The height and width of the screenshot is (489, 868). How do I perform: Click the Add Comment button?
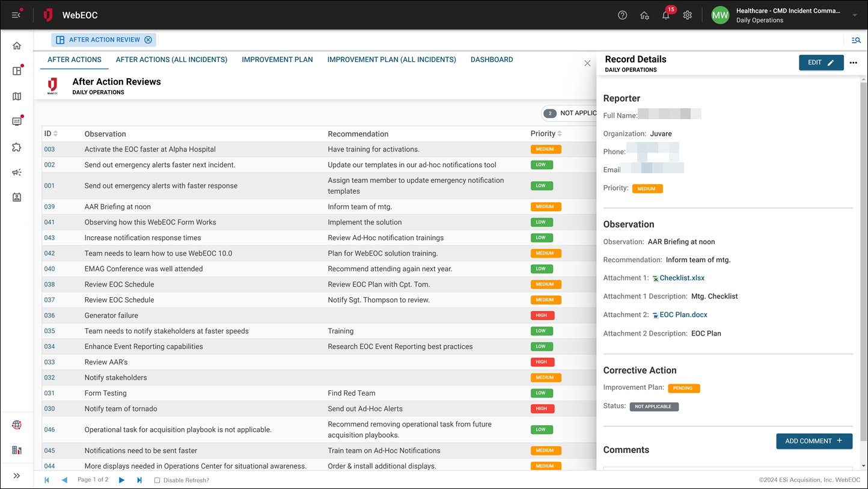click(814, 441)
